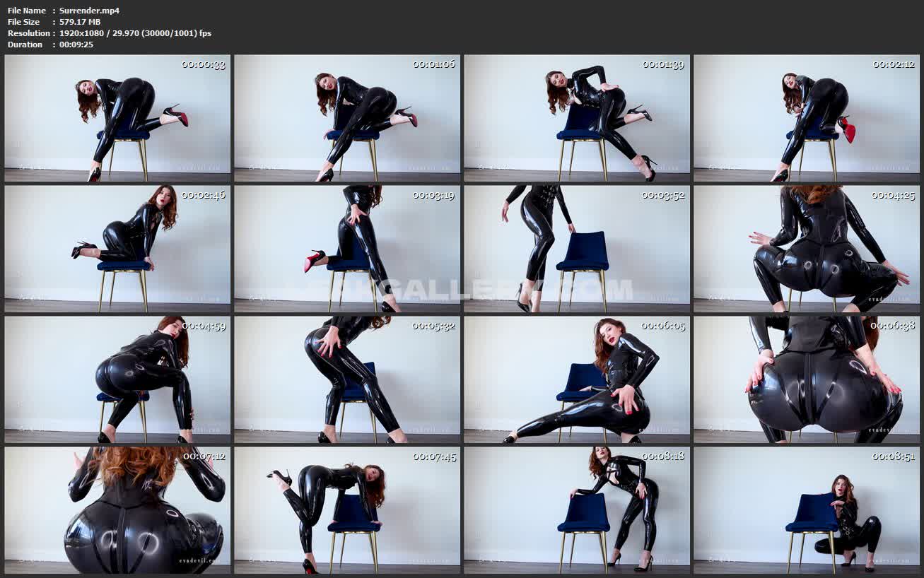The width and height of the screenshot is (924, 578).
Task: Click the frame at 00:06:38
Action: [x=807, y=379]
